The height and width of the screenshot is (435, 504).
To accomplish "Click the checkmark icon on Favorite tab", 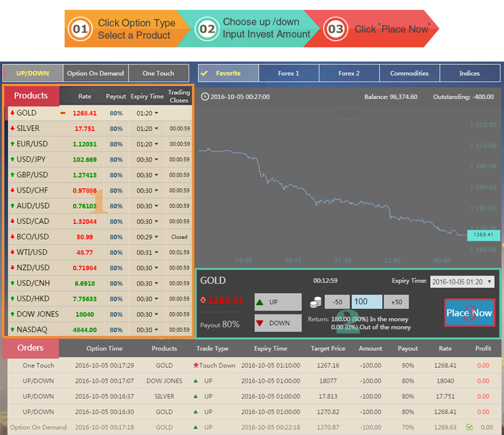I will click(204, 73).
